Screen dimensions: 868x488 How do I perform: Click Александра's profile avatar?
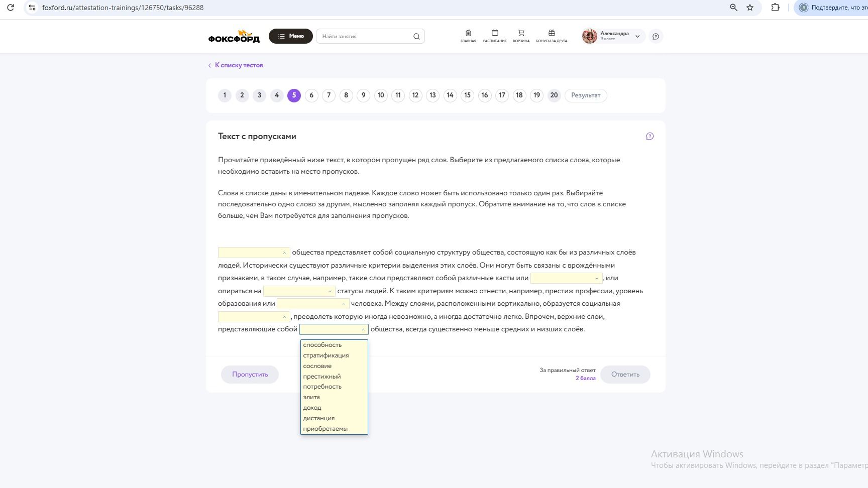click(590, 36)
